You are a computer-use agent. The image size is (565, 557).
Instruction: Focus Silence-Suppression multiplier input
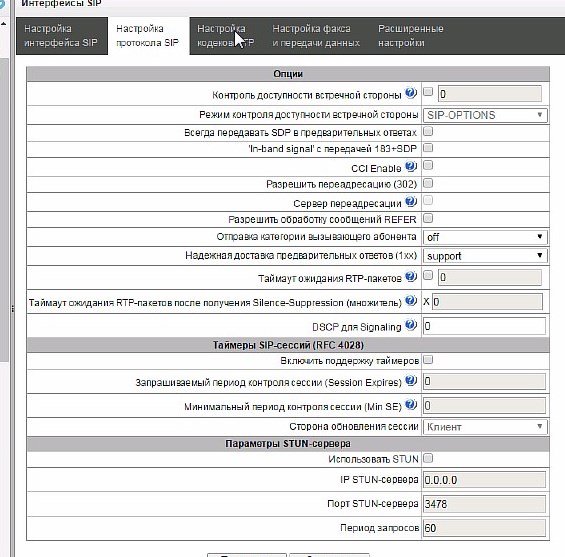(x=487, y=302)
